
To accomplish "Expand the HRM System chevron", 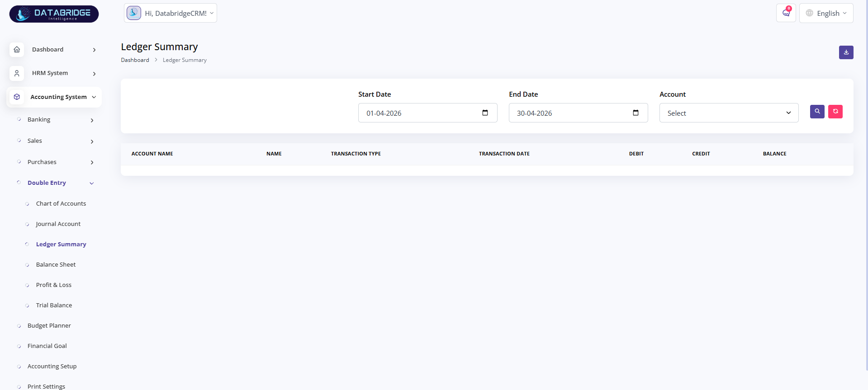I will tap(94, 74).
